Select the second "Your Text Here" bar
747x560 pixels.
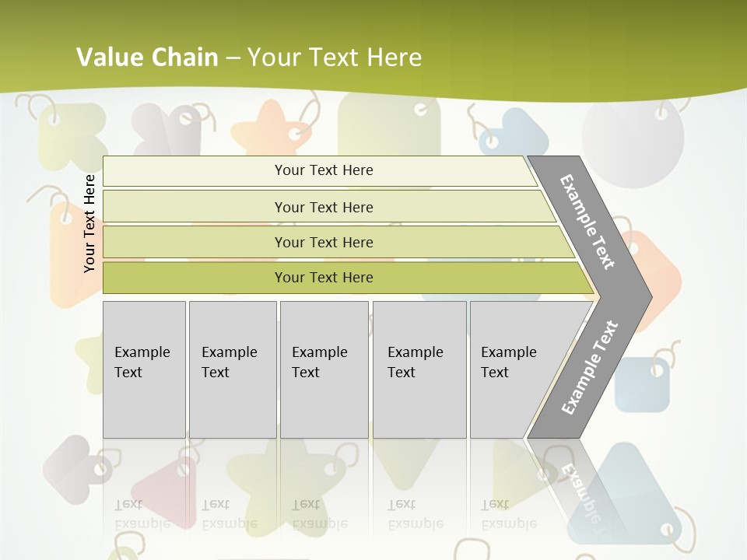point(324,207)
